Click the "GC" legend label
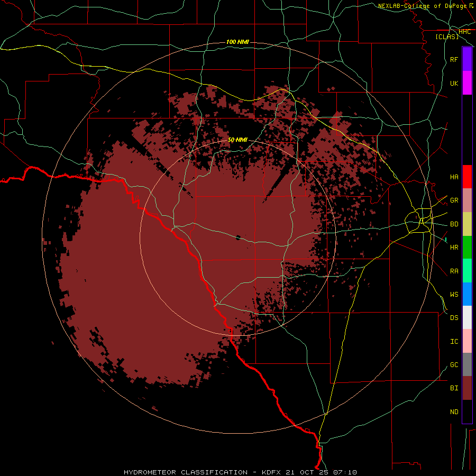Screen dimensions: 476x476 click(x=454, y=365)
